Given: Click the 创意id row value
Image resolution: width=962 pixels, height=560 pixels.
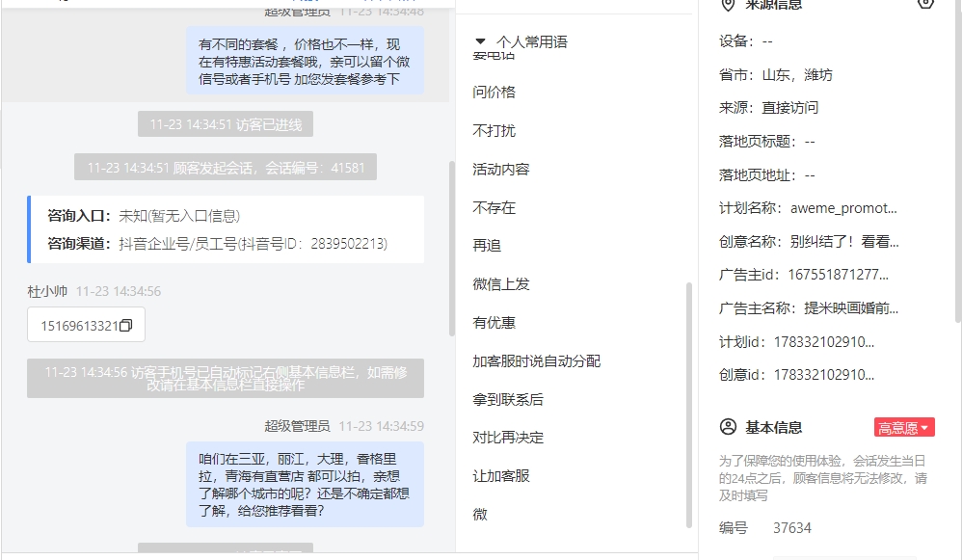Looking at the screenshot, I should [x=824, y=375].
